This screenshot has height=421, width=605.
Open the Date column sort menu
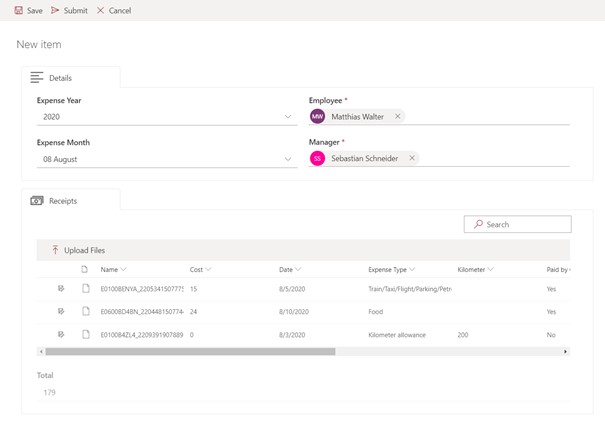(x=298, y=269)
